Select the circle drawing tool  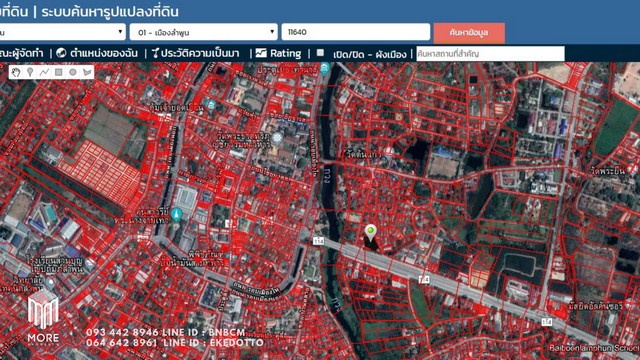pyautogui.click(x=73, y=72)
